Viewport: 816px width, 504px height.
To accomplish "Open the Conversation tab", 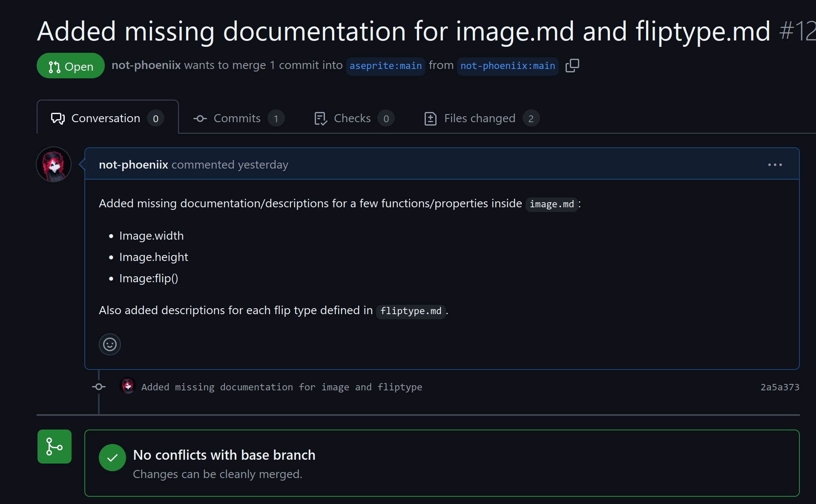I will tap(108, 118).
